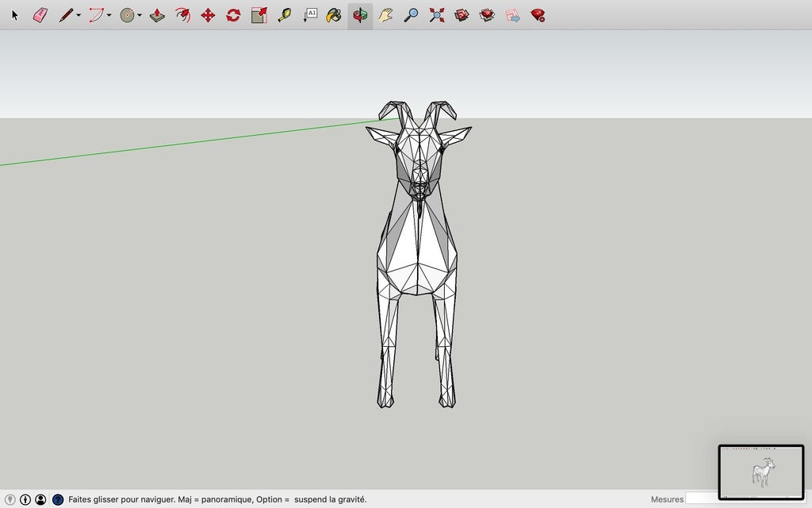812x508 pixels.
Task: Select the Move tool
Action: (207, 14)
